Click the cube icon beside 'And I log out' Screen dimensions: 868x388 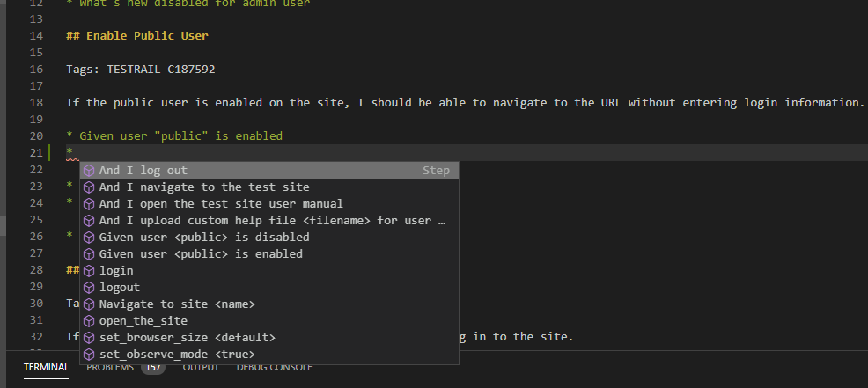[89, 171]
